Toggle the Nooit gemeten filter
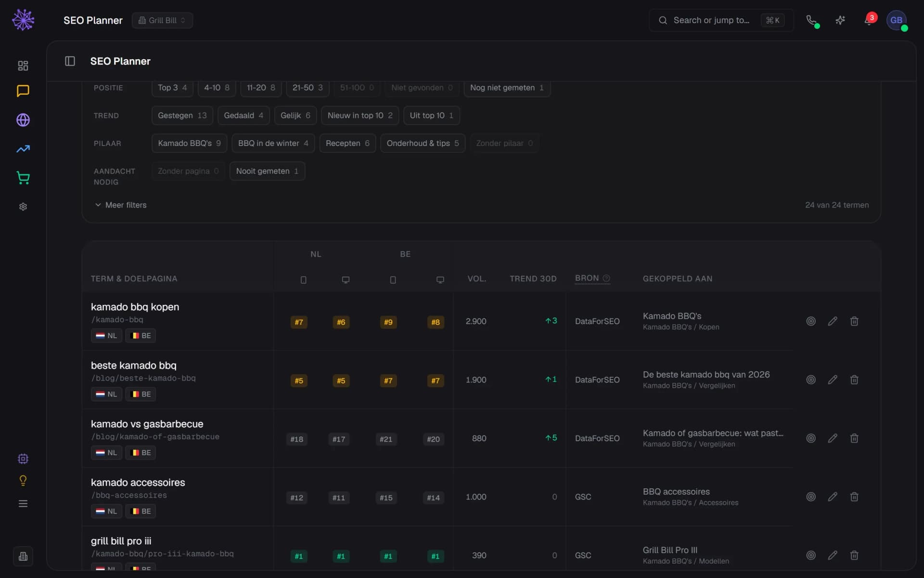924x578 pixels. [267, 171]
